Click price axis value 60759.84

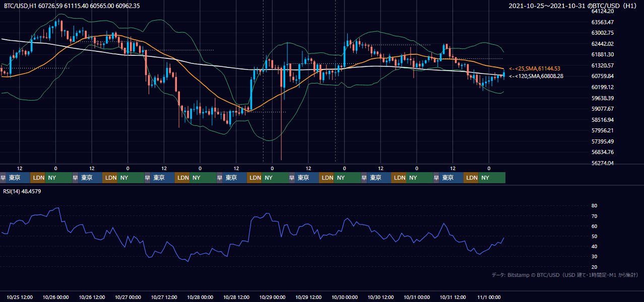[603, 76]
